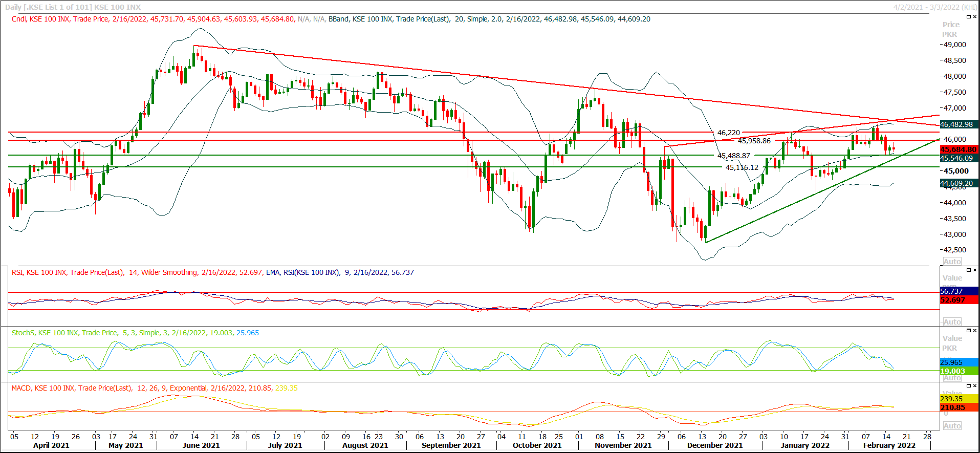Maximize the price candlestick chart pane
This screenshot has width=980, height=453.
click(x=968, y=17)
